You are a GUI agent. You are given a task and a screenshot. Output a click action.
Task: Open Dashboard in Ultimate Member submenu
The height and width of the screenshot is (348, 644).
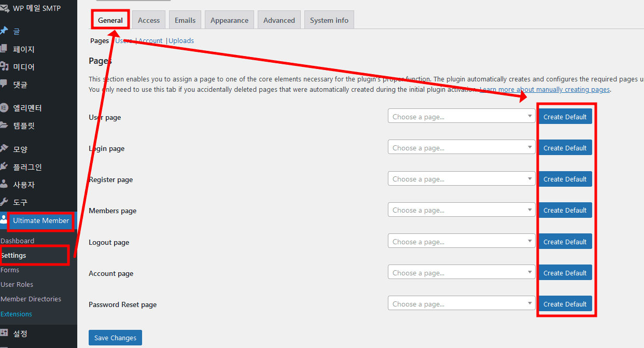[x=18, y=241]
